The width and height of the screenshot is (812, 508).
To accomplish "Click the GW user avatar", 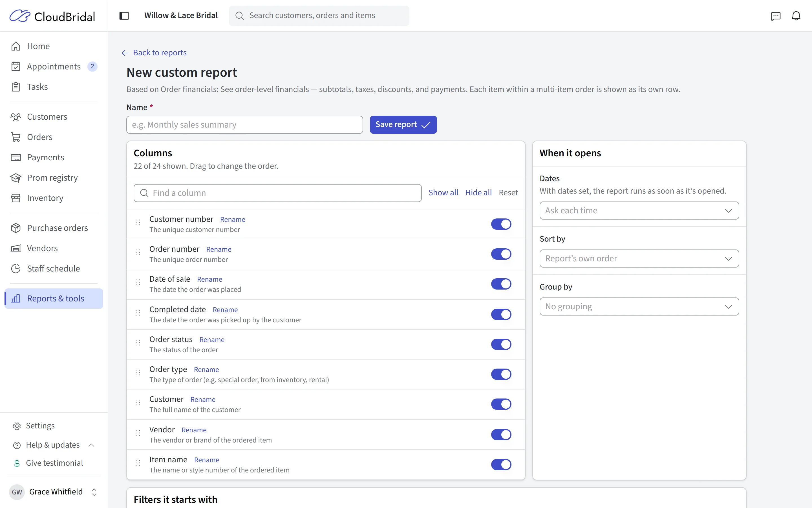I will coord(17,492).
